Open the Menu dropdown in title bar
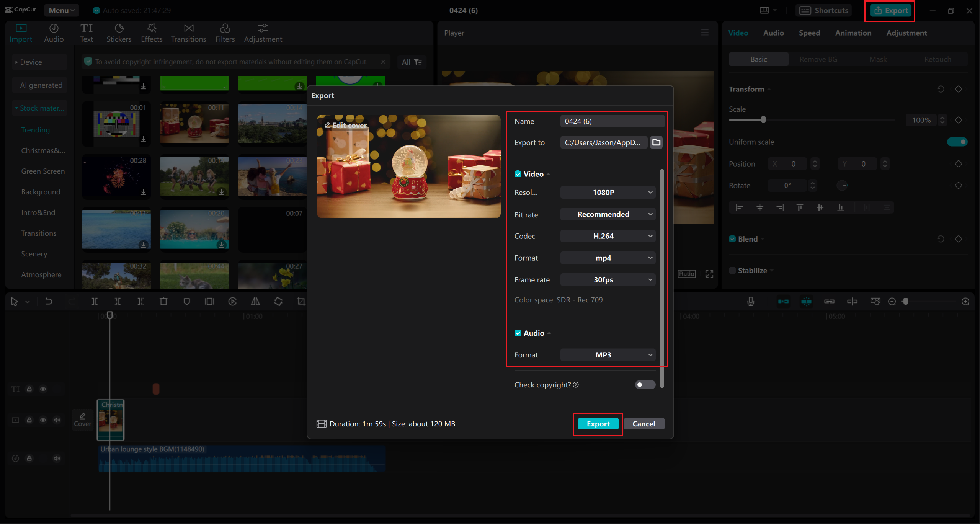The height and width of the screenshot is (524, 980). pyautogui.click(x=61, y=10)
